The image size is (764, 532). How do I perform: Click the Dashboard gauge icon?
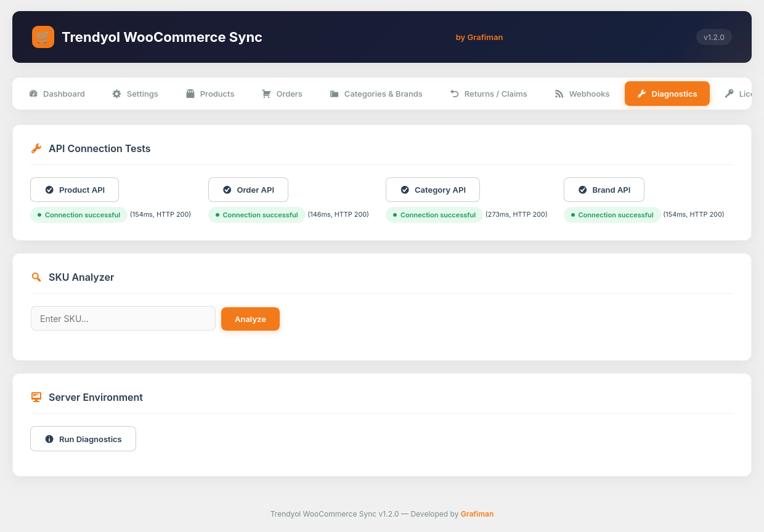pyautogui.click(x=33, y=94)
